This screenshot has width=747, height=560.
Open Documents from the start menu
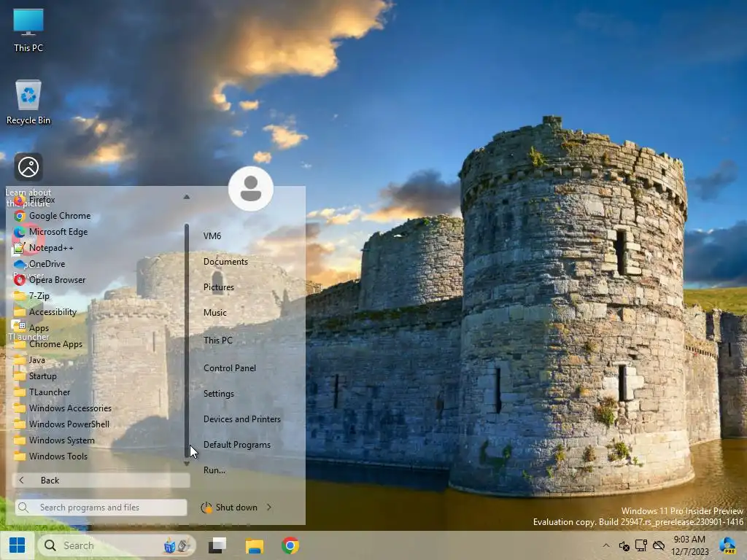pos(226,262)
